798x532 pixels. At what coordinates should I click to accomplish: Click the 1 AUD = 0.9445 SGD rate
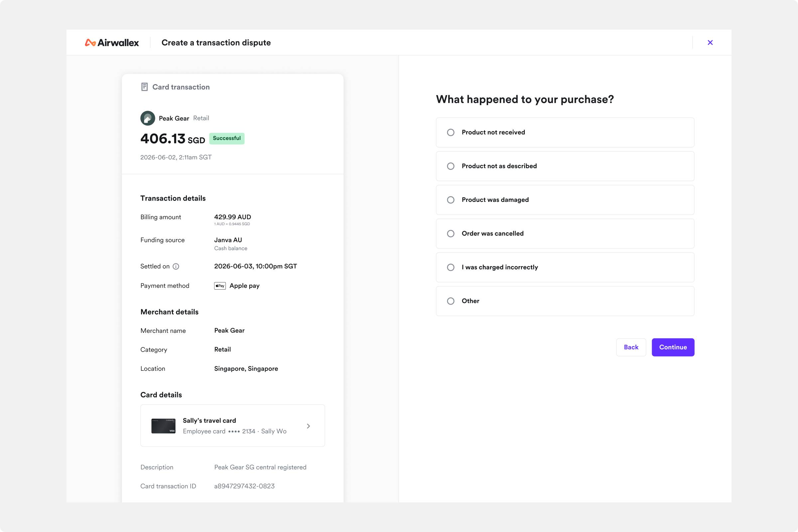tap(232, 224)
